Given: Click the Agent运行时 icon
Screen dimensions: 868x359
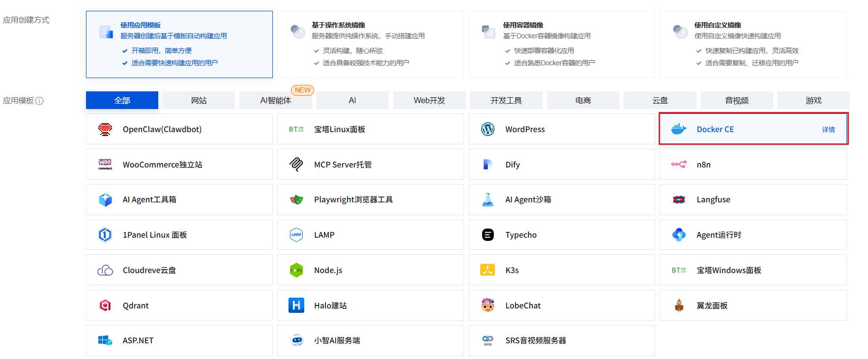Looking at the screenshot, I should [679, 235].
